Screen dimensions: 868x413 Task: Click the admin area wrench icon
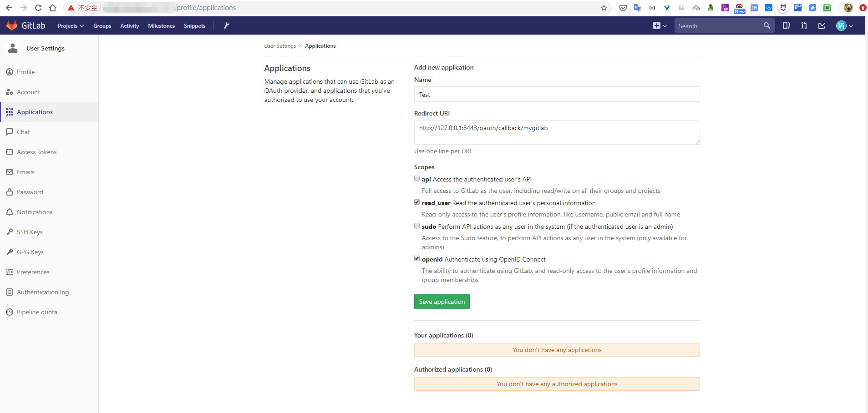click(x=226, y=26)
